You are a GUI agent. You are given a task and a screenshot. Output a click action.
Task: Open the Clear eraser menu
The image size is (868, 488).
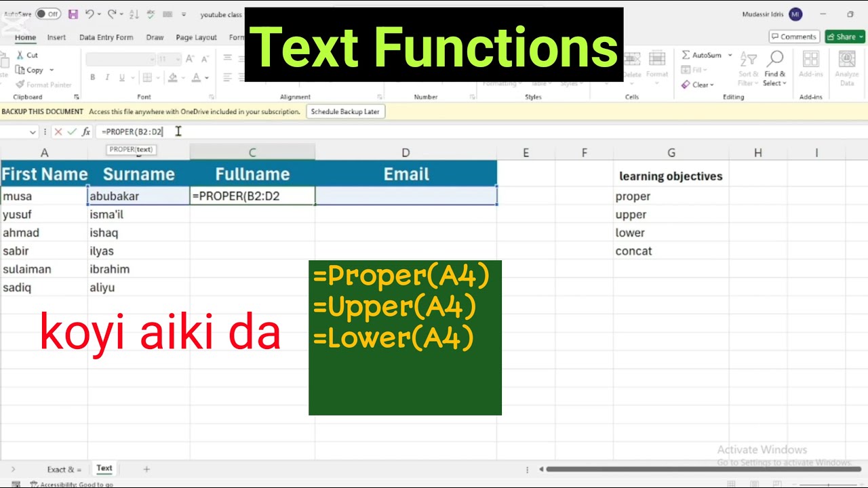point(697,85)
